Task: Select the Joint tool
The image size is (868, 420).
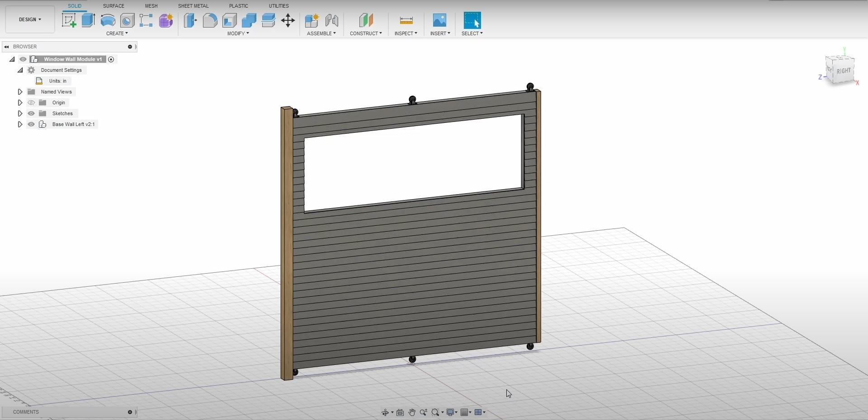Action: point(332,20)
